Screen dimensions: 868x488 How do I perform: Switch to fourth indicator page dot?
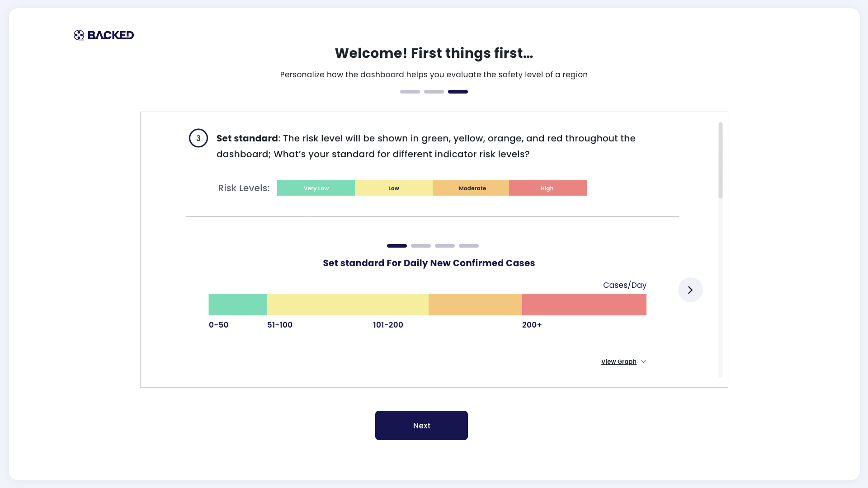point(469,246)
